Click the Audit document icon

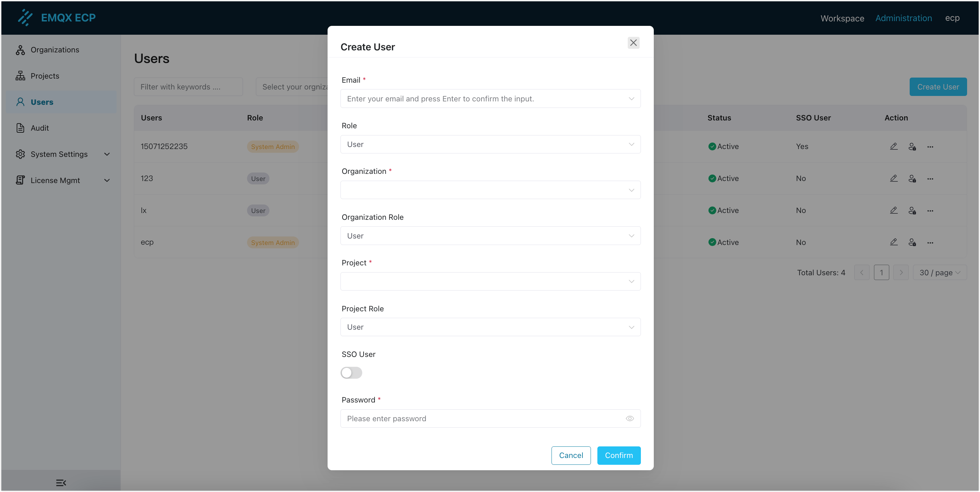20,128
